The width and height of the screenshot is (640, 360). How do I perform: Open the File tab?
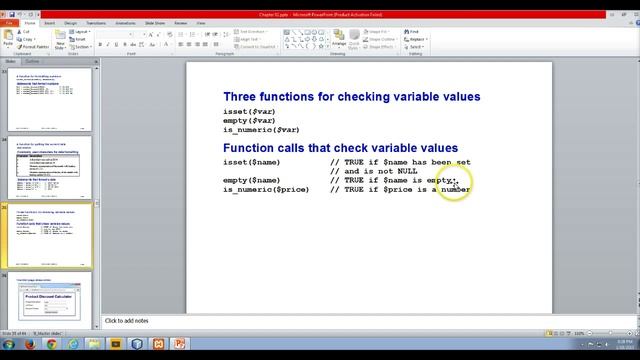(x=9, y=23)
